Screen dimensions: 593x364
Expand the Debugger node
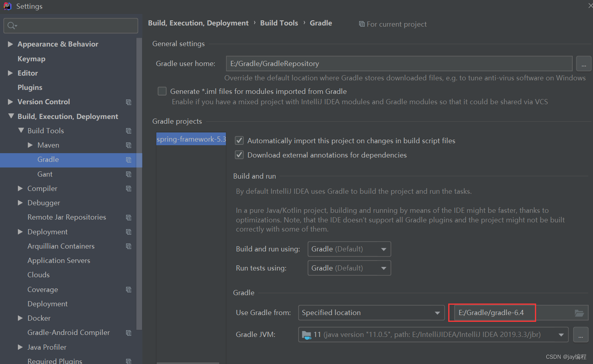point(20,203)
